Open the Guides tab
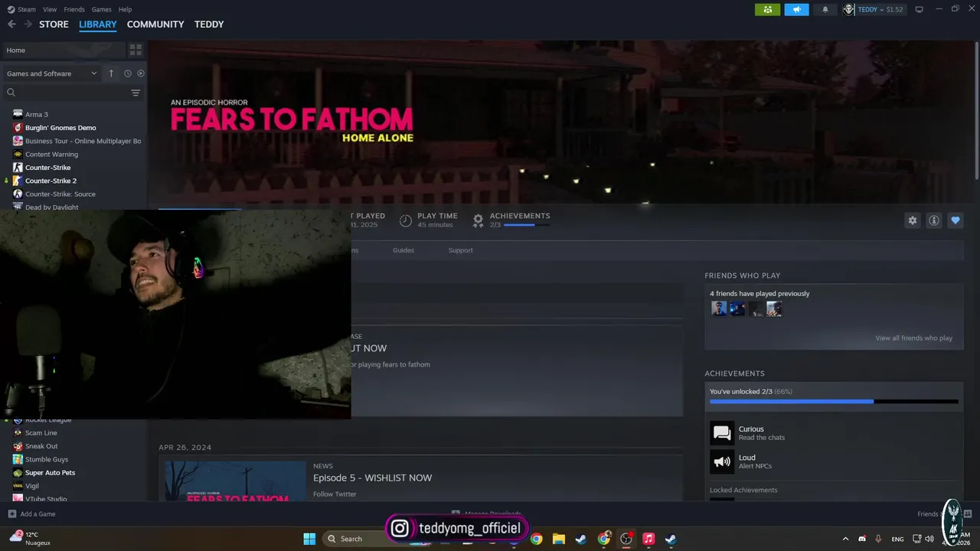980x551 pixels. click(x=403, y=250)
